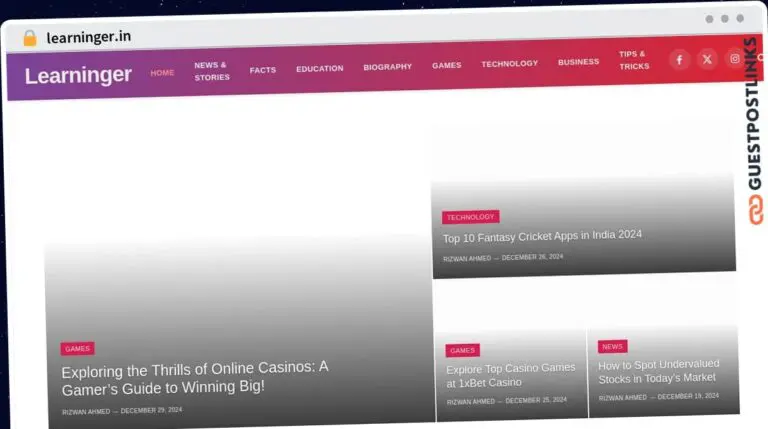
Task: Click the December 25, 2024 date
Action: click(x=536, y=400)
